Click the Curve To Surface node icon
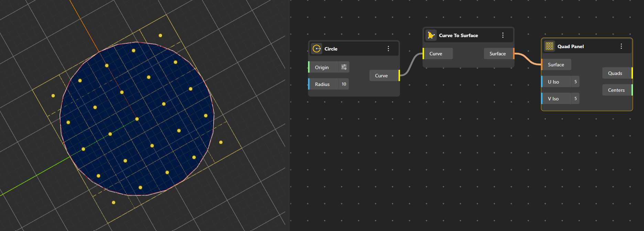The height and width of the screenshot is (231, 644). [431, 35]
